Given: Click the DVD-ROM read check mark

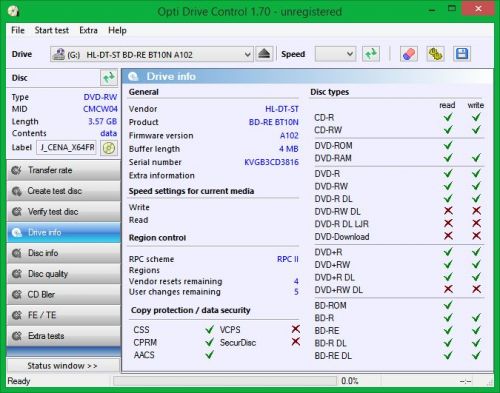Looking at the screenshot, I should [x=448, y=145].
